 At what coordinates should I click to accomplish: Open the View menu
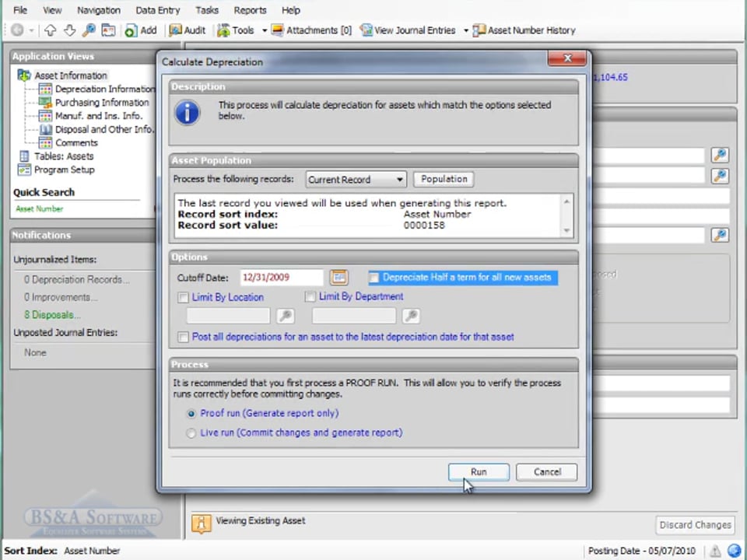click(x=52, y=10)
